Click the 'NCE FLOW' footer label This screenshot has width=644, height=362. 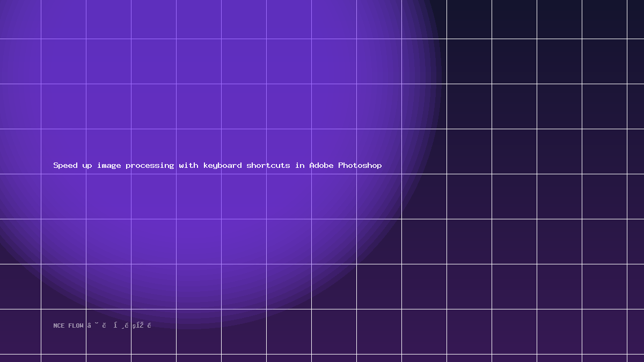click(69, 326)
